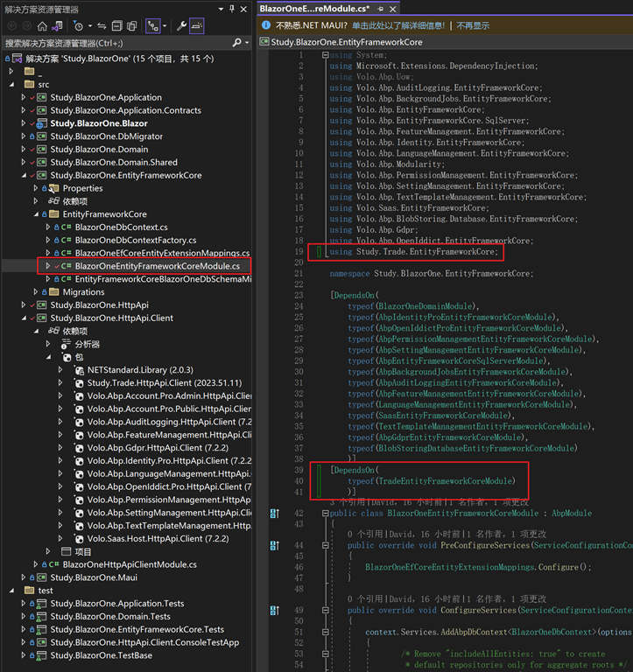Viewport: 633px width, 672px height.
Task: Select BlazorOneHttpApiClientModule.cs file
Action: [130, 564]
